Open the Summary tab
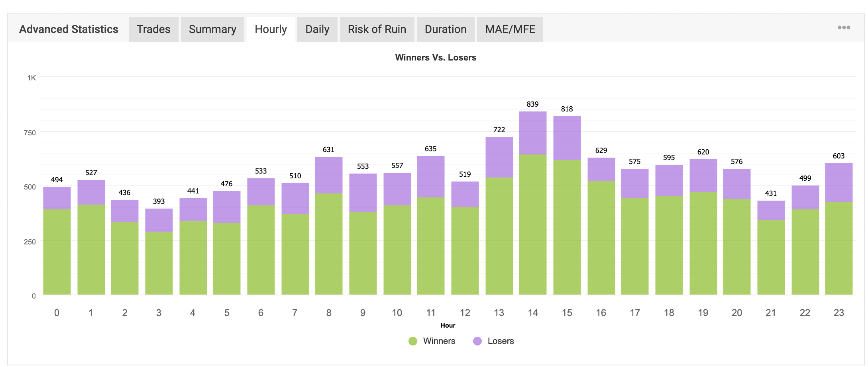The image size is (868, 367). pos(212,29)
